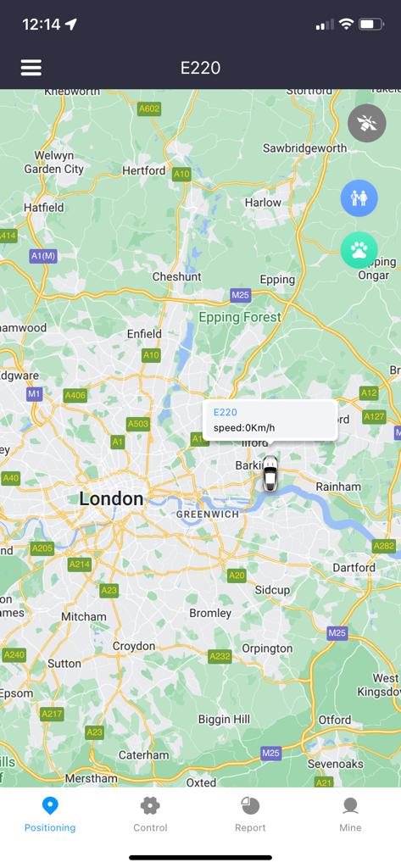Tap the E220 title in header
The height and width of the screenshot is (868, 401).
pyautogui.click(x=200, y=68)
